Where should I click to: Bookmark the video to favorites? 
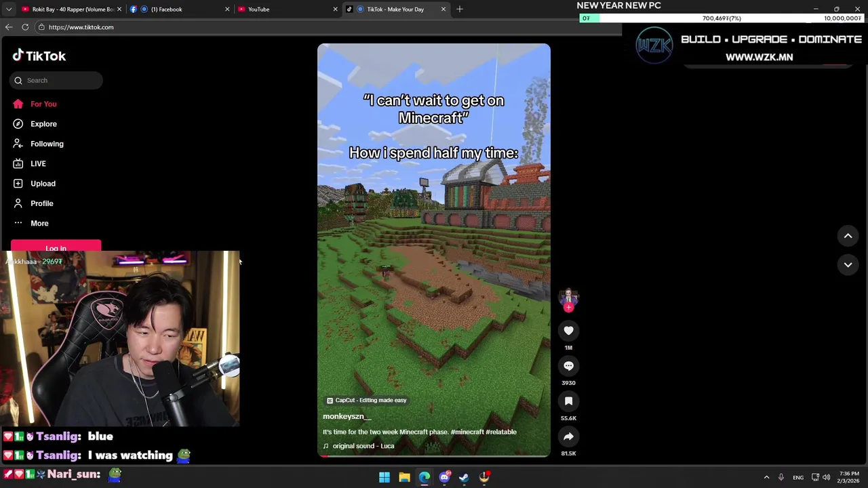tap(568, 401)
